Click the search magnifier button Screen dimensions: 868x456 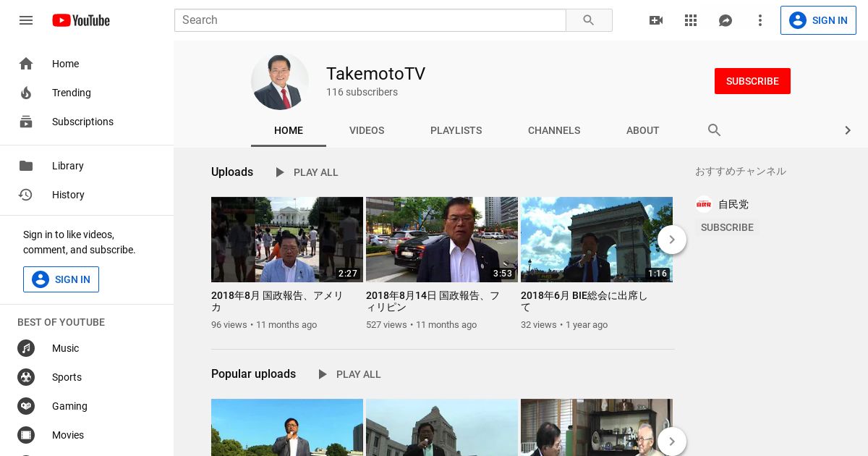589,20
